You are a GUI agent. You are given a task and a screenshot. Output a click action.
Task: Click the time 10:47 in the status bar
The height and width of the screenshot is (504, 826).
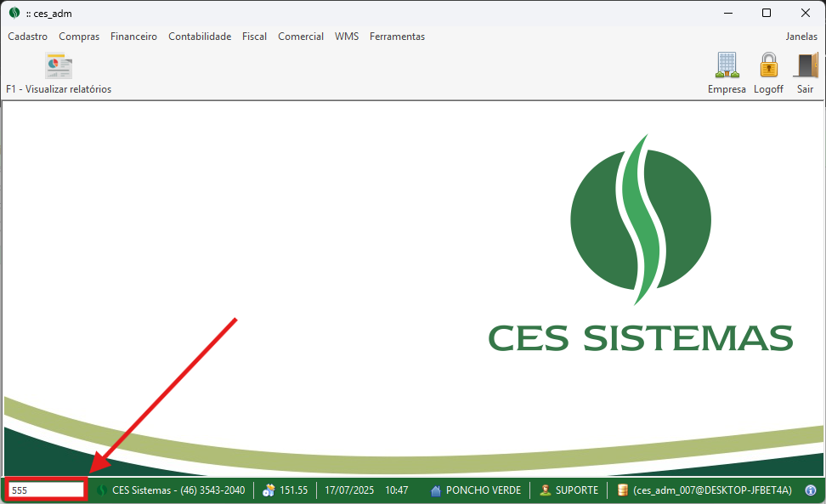tap(397, 490)
